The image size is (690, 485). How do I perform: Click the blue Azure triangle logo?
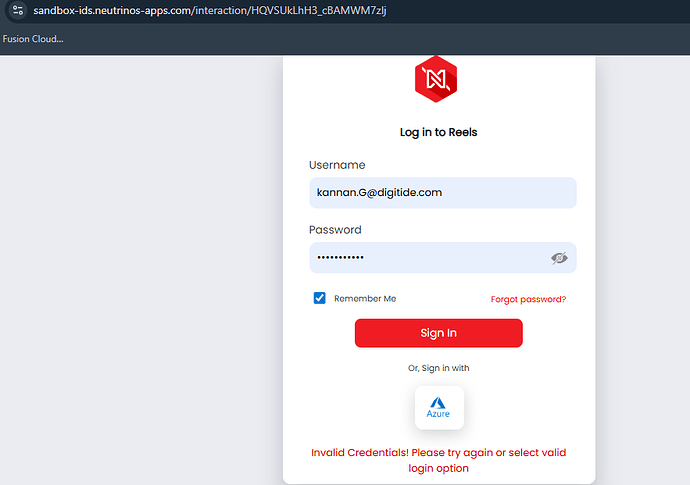tap(438, 403)
